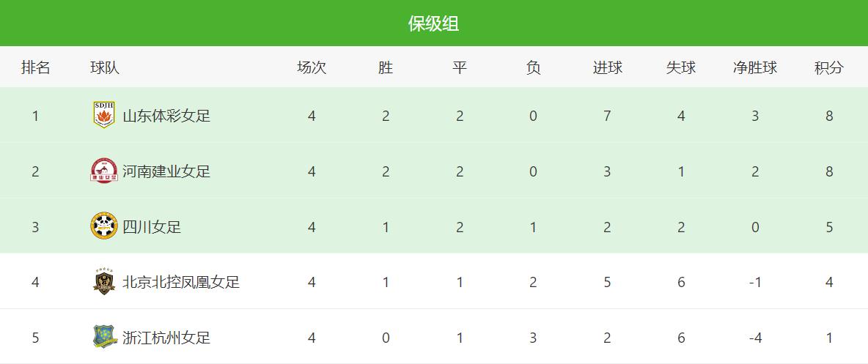Open the 山东体彩女足 team link
This screenshot has width=868, height=364.
click(x=166, y=116)
